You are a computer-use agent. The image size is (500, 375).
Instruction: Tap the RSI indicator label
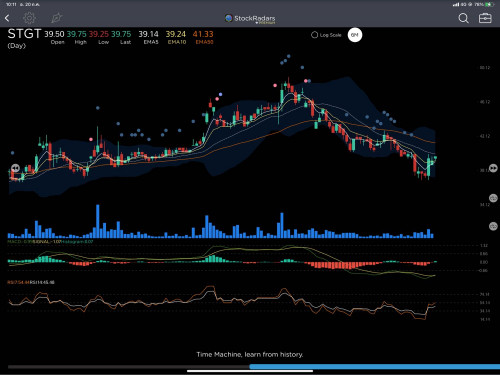pyautogui.click(x=31, y=282)
